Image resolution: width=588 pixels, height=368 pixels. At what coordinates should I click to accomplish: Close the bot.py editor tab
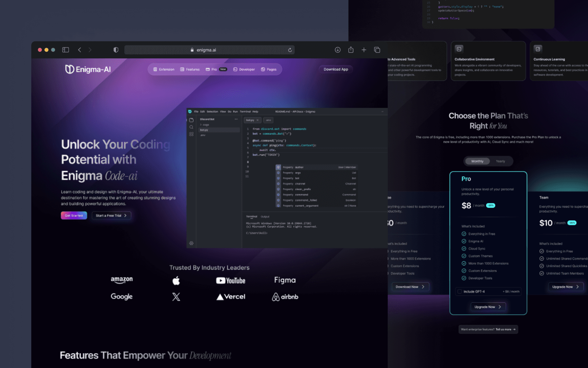click(x=258, y=120)
